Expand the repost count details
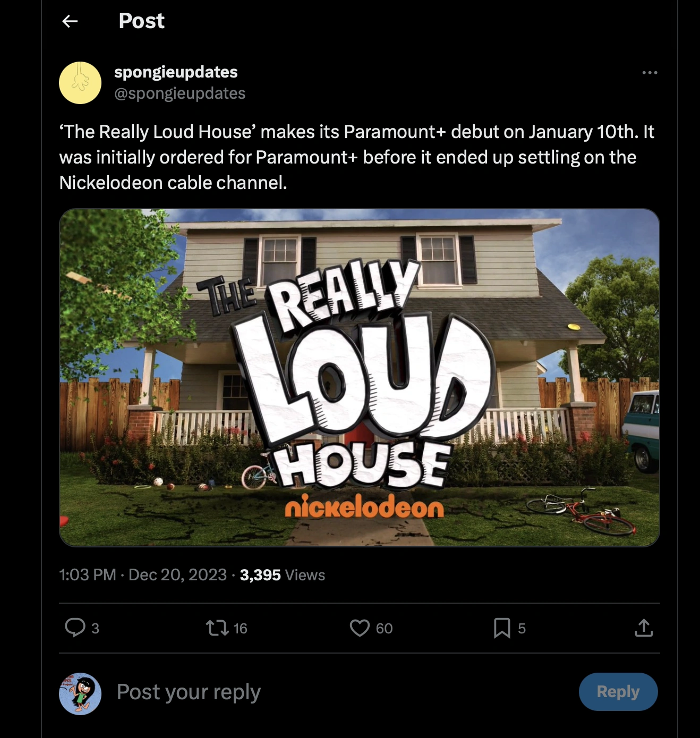The image size is (700, 738). (240, 628)
